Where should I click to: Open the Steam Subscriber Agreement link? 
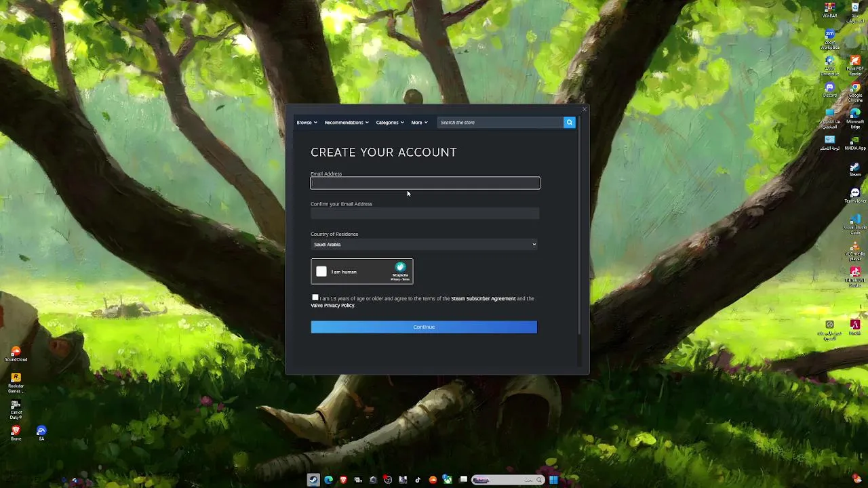click(x=483, y=298)
